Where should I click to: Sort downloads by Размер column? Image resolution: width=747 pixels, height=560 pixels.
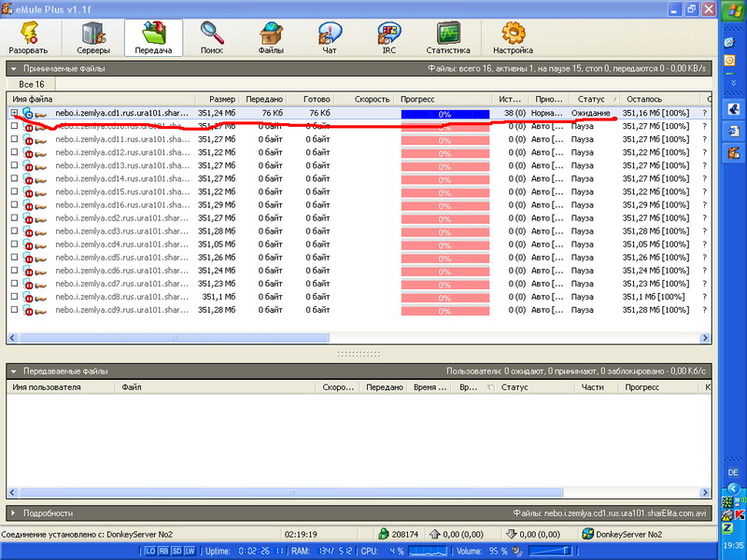tap(218, 99)
